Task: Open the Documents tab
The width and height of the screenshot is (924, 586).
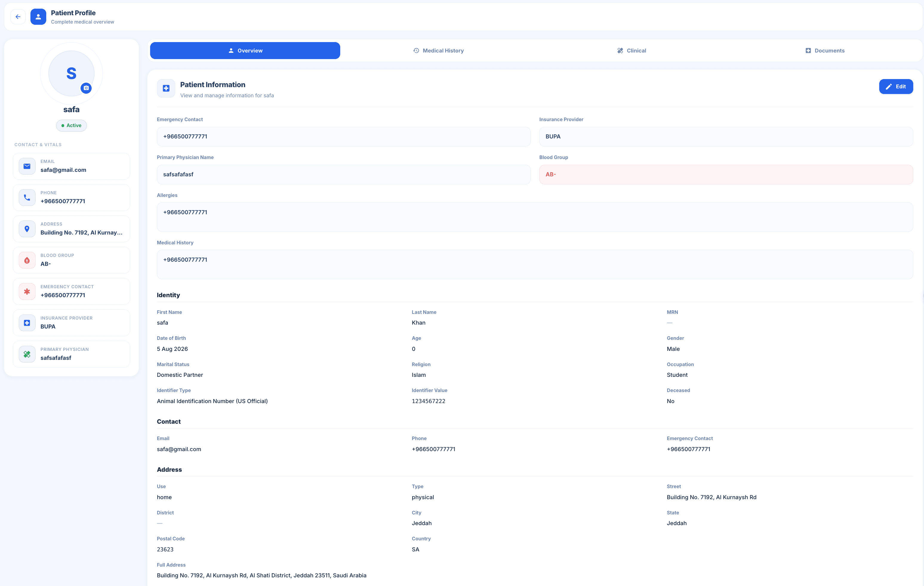Action: tap(825, 51)
